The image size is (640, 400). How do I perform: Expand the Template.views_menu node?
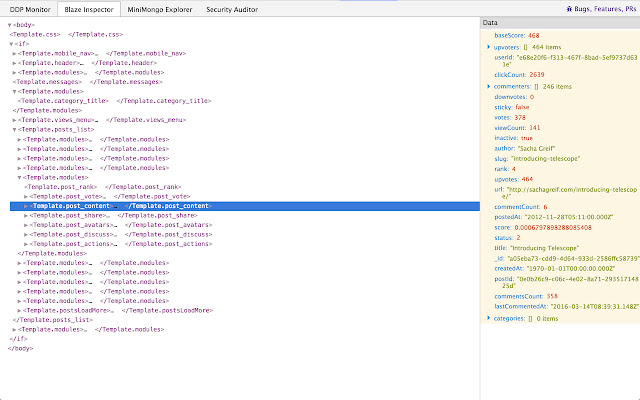15,119
